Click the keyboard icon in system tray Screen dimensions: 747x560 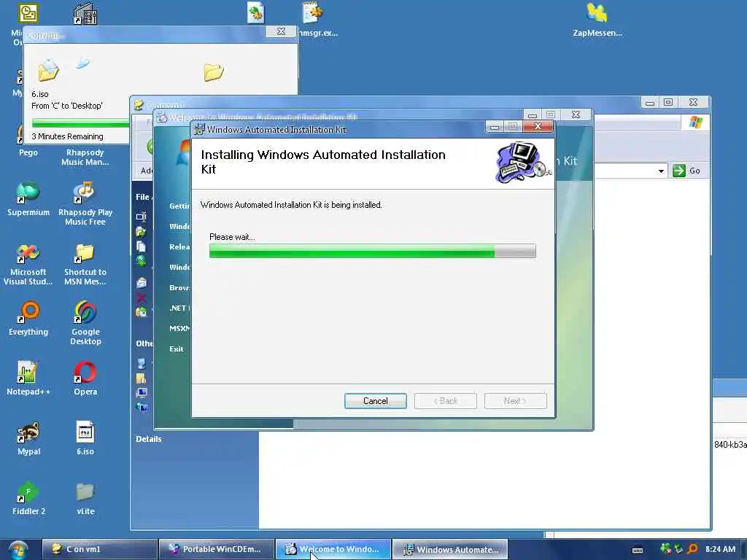point(638,550)
